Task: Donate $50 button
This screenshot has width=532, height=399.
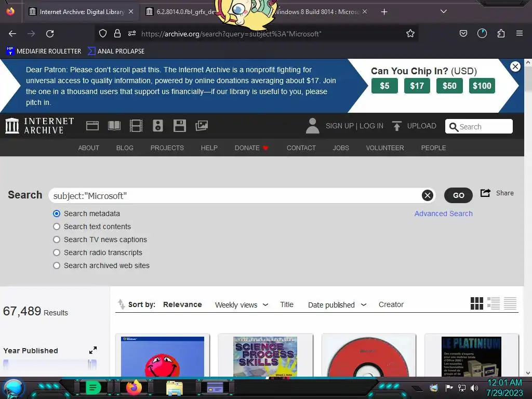Action: pyautogui.click(x=449, y=86)
